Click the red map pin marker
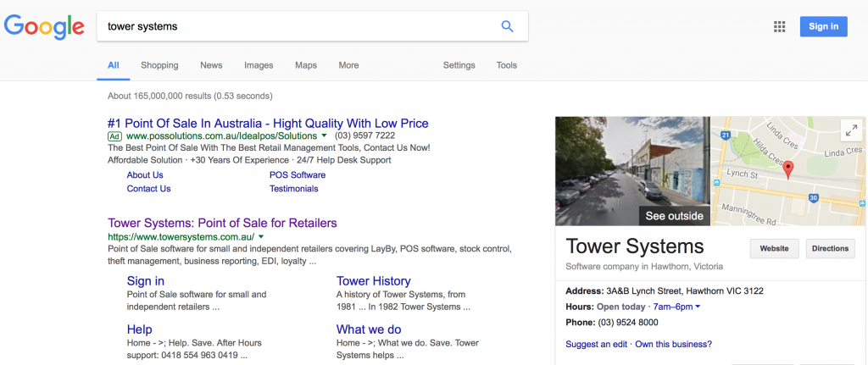868x365 pixels. (789, 170)
